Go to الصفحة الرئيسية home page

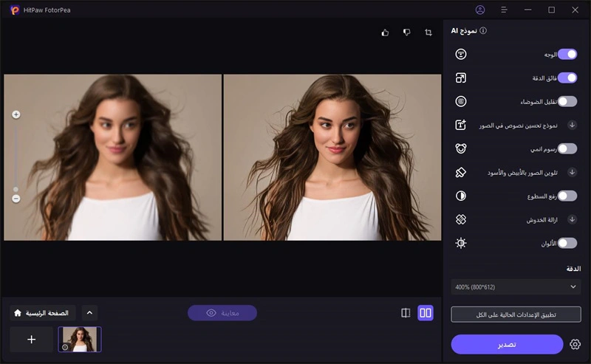42,313
